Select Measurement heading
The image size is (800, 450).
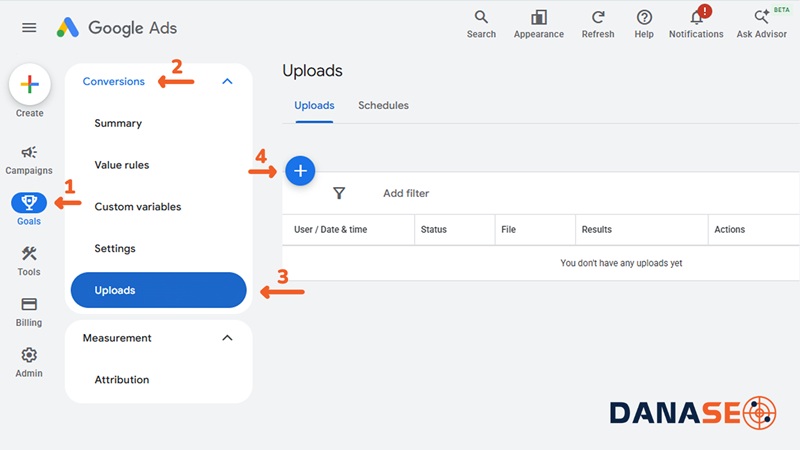tap(117, 338)
